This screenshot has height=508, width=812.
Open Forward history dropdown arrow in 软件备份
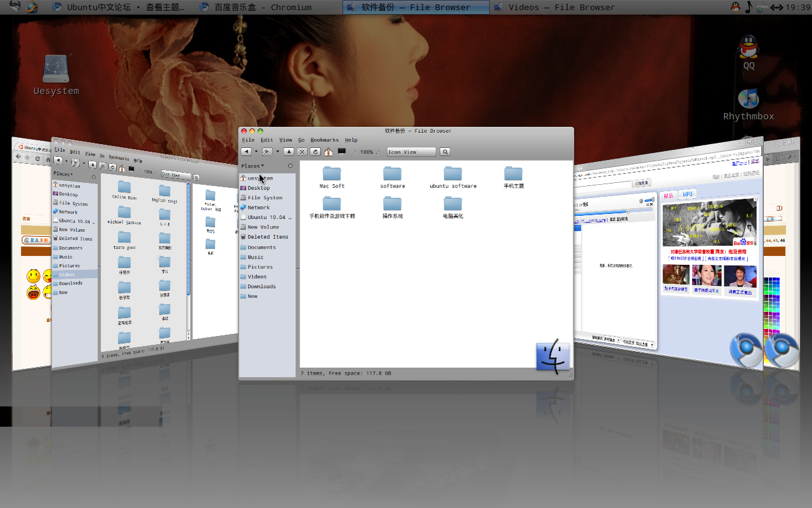tap(277, 152)
